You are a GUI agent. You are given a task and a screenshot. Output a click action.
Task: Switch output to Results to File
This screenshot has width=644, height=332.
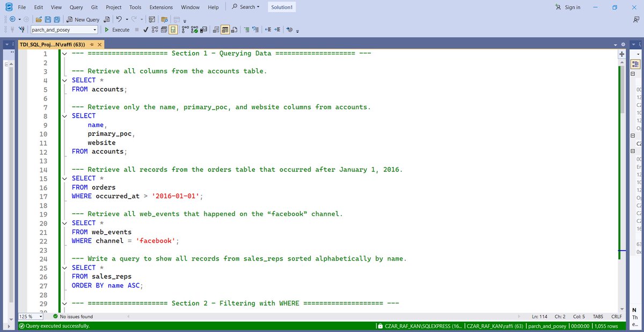coord(234,30)
